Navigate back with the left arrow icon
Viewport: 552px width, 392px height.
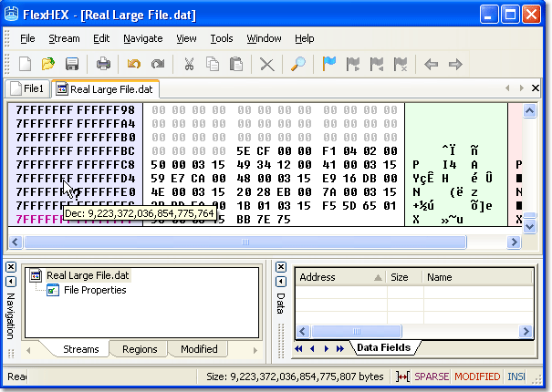(432, 65)
